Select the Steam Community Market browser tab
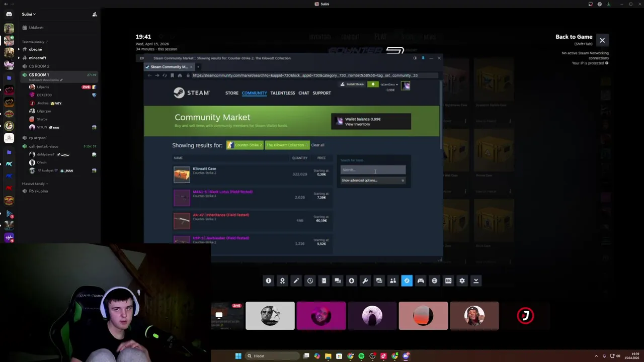Viewport: 644px width, 362px height. pyautogui.click(x=169, y=67)
